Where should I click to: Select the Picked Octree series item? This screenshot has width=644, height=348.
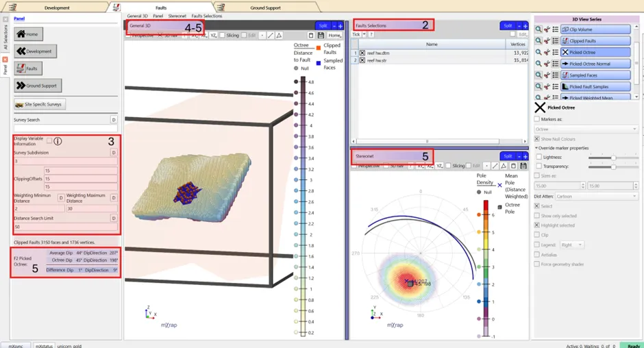pyautogui.click(x=595, y=52)
